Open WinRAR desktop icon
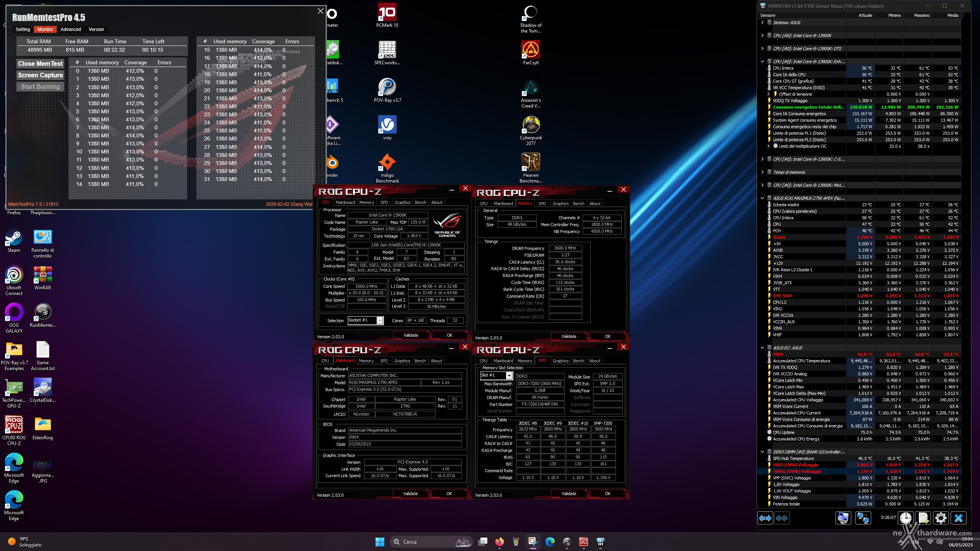980x551 pixels. coord(42,278)
